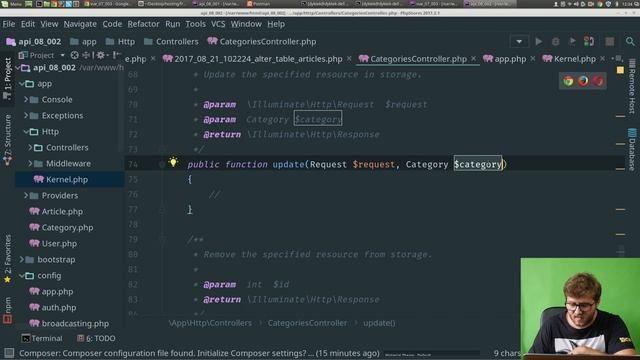Click the debug listener phone icon
This screenshot has width=640, height=360.
coord(589,41)
